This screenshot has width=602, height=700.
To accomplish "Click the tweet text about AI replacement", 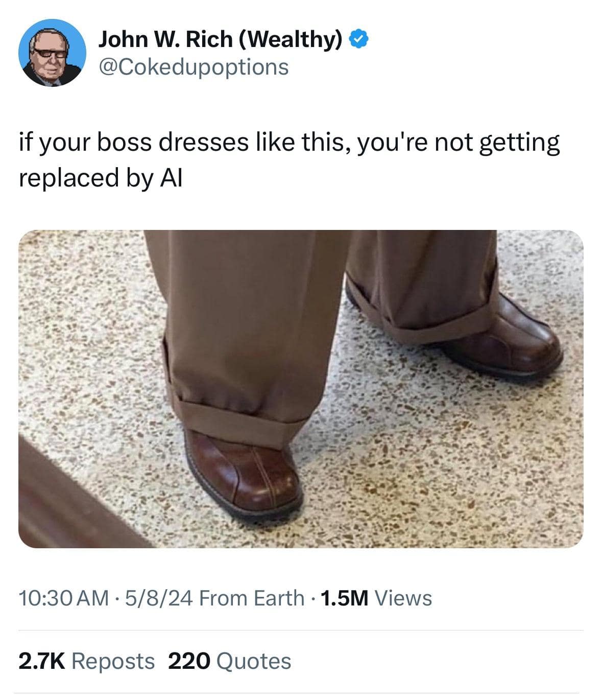I will click(255, 158).
